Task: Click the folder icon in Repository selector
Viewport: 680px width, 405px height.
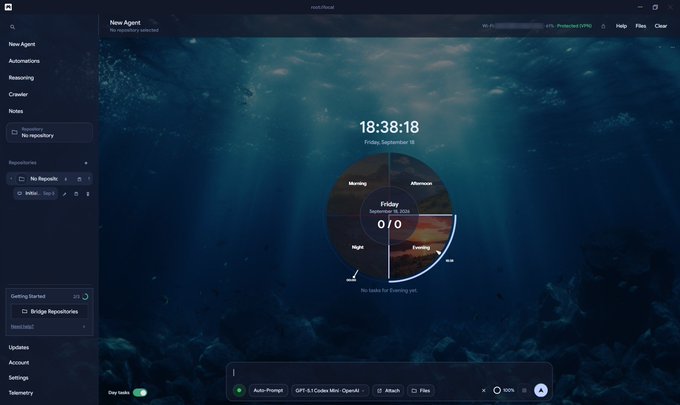Action: [14, 132]
